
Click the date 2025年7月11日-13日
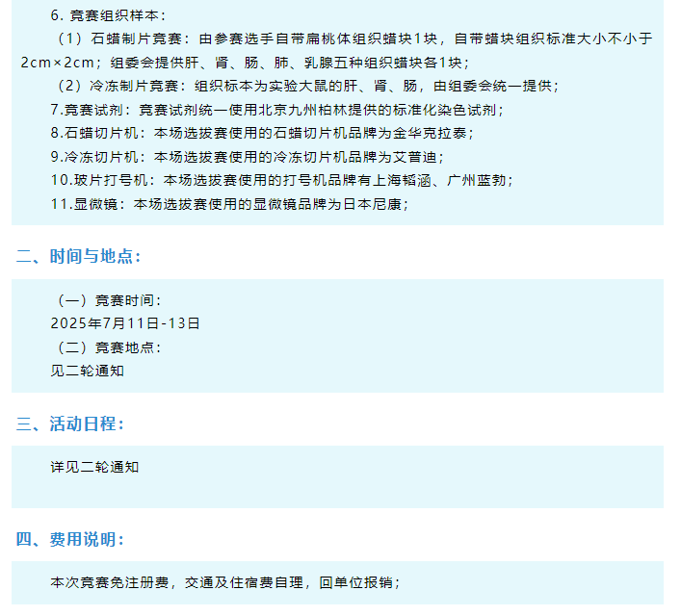[125, 323]
